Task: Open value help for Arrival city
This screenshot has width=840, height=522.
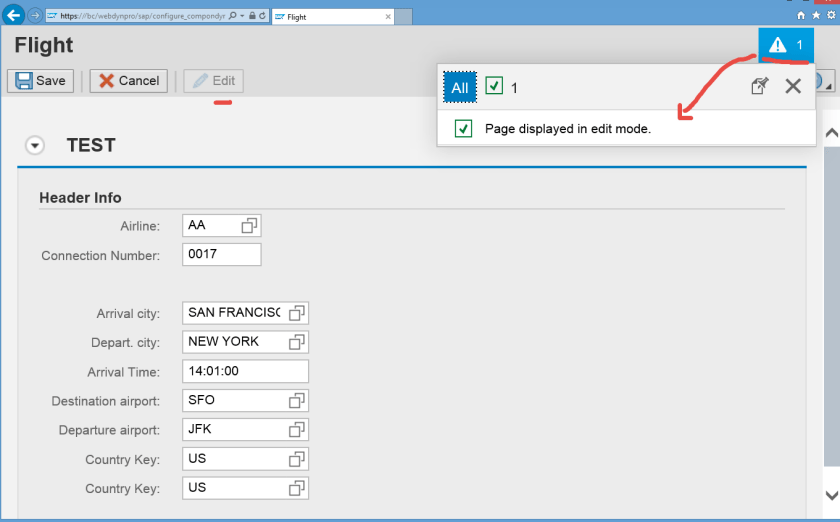Action: tap(297, 313)
